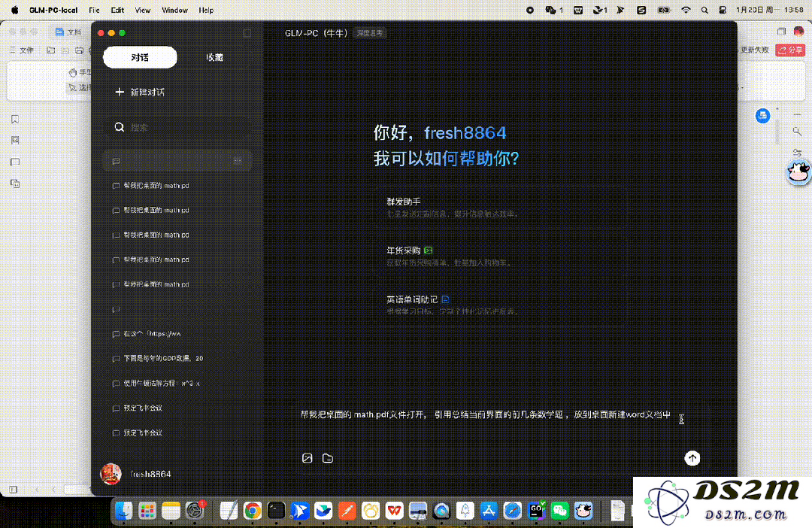Open System Settings from the Dock
Viewport: 812px width, 528px height.
click(195, 511)
